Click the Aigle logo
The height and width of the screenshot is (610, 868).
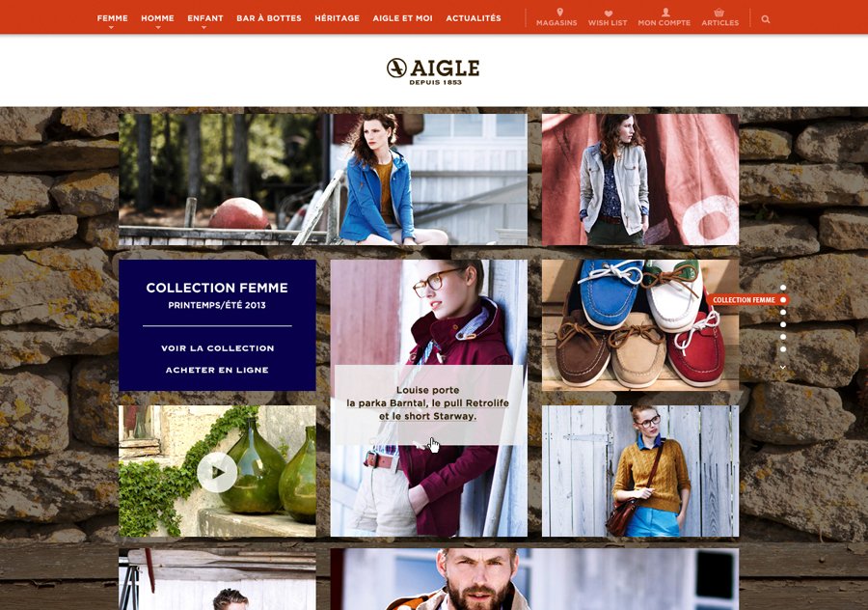[433, 71]
